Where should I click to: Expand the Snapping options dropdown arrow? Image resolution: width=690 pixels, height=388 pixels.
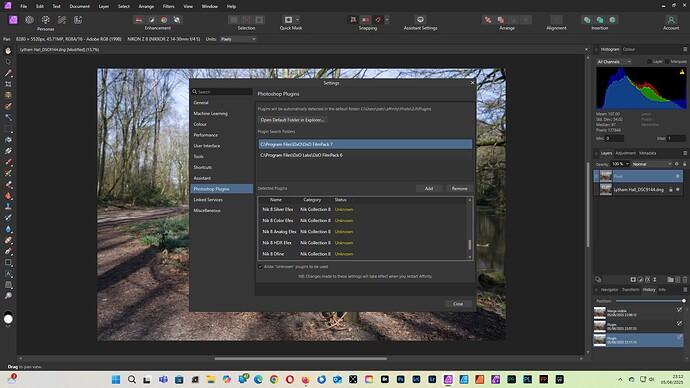coord(387,20)
